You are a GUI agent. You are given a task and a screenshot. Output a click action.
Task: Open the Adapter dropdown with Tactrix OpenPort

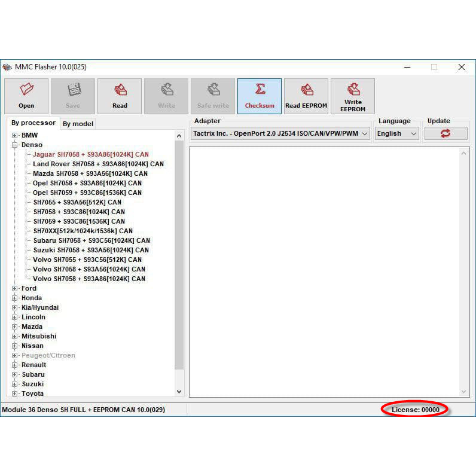280,133
